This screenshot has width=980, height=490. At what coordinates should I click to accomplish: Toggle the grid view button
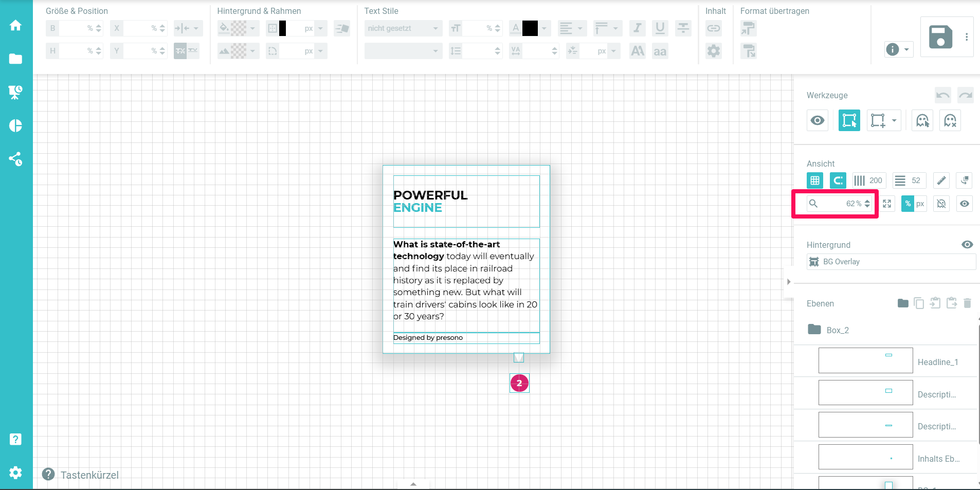tap(815, 180)
